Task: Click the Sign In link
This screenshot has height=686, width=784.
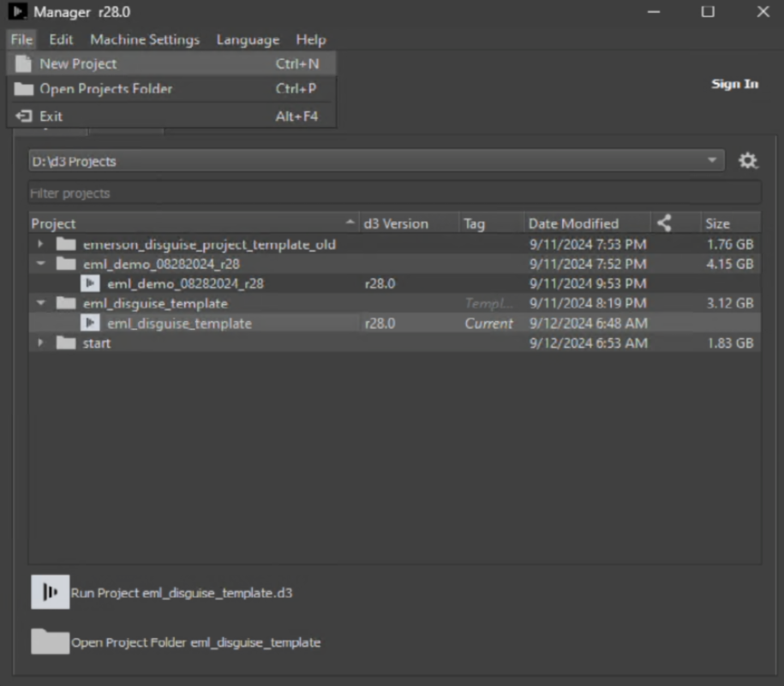Action: pyautogui.click(x=734, y=84)
